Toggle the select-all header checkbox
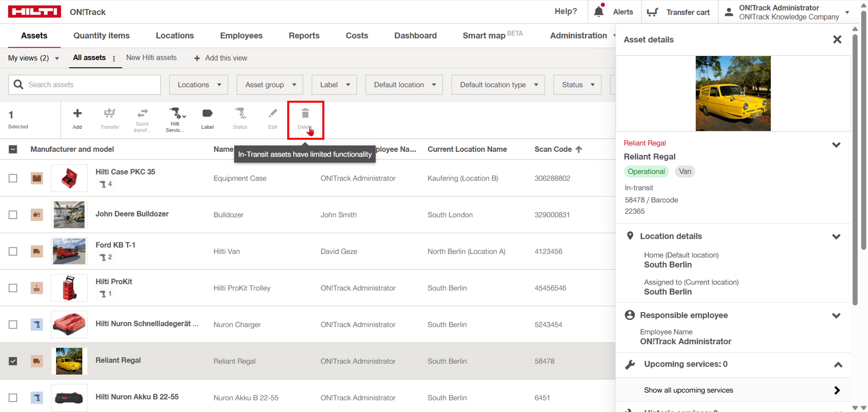This screenshot has height=412, width=868. tap(13, 149)
